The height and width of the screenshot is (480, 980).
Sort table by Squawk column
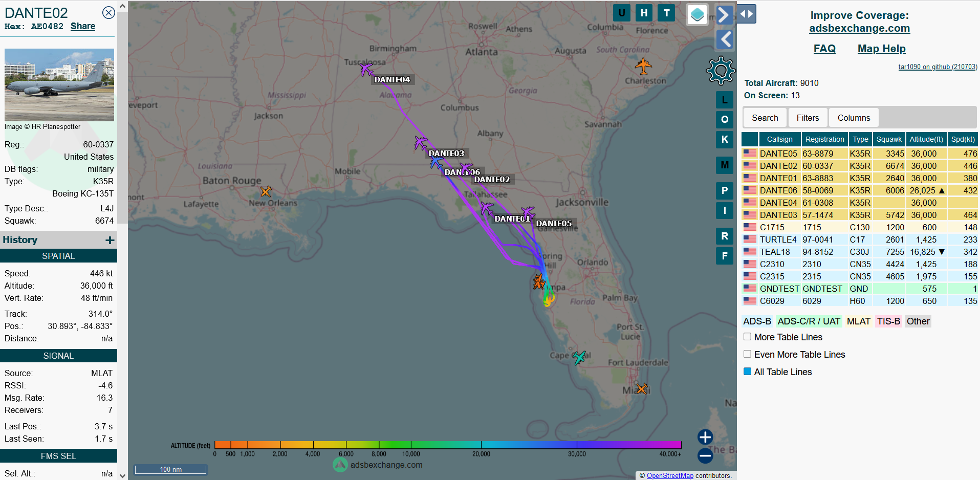[889, 139]
